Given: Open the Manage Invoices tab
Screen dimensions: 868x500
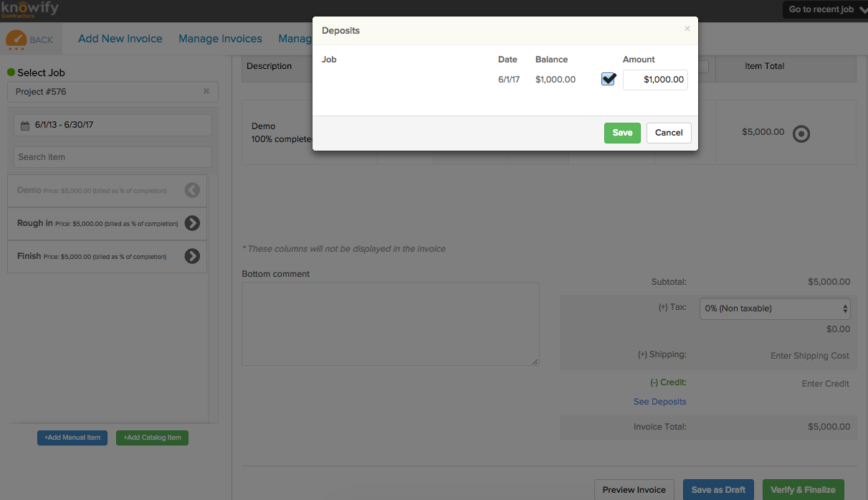Looking at the screenshot, I should tap(220, 39).
